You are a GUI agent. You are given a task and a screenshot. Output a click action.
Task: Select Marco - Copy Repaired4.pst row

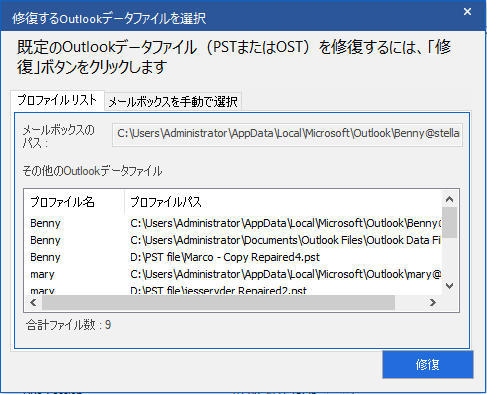(233, 257)
